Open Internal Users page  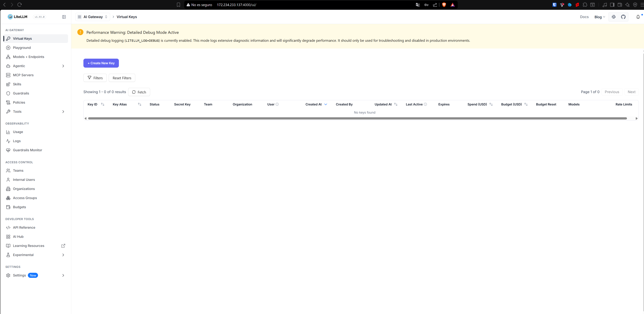(x=36, y=180)
